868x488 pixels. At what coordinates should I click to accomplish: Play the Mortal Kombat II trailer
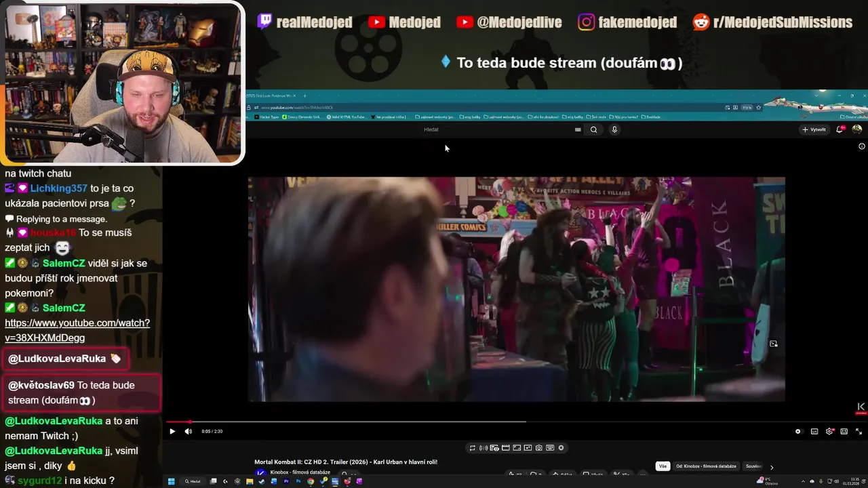click(172, 431)
